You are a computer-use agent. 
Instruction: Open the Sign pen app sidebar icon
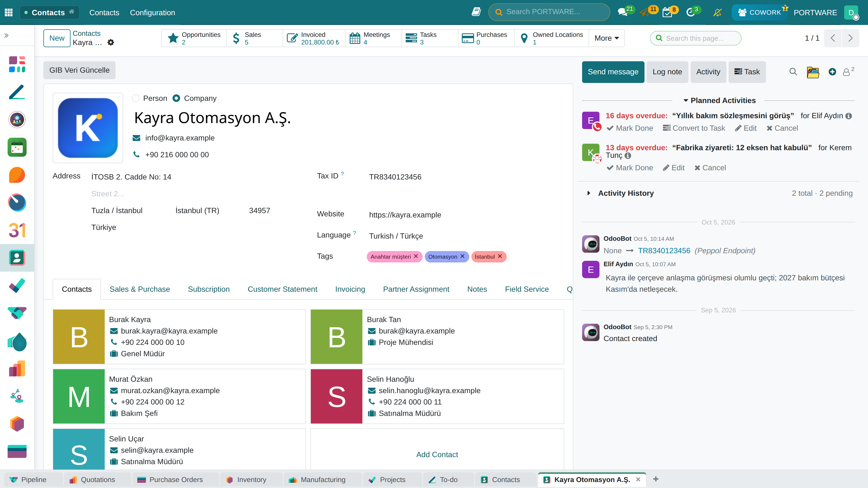click(x=17, y=92)
